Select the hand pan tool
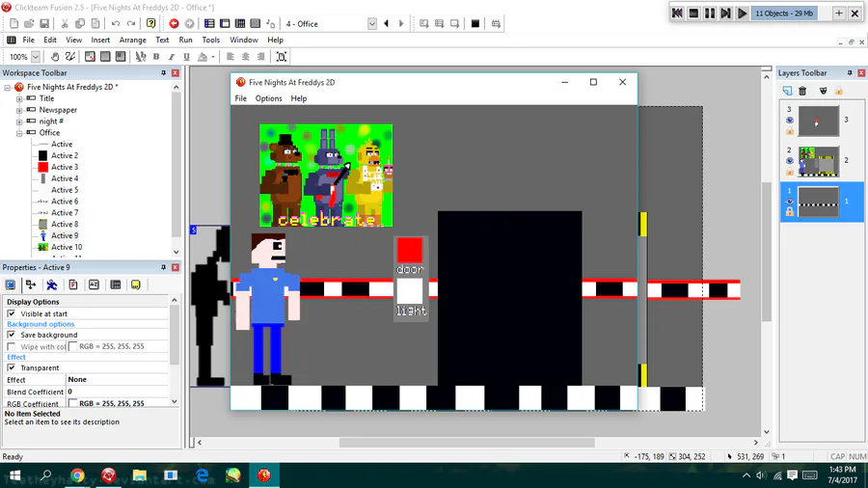The image size is (868, 488). [x=55, y=57]
